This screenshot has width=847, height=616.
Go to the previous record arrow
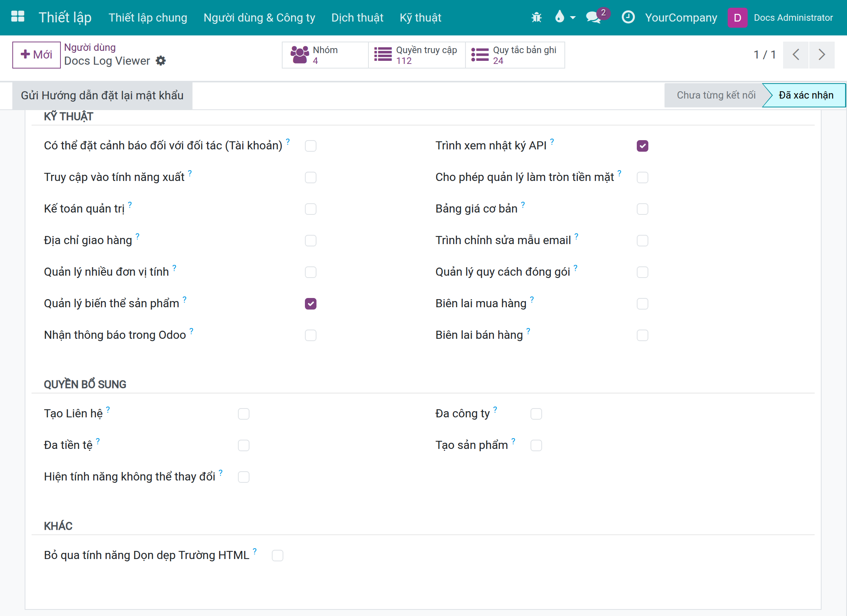click(x=796, y=55)
